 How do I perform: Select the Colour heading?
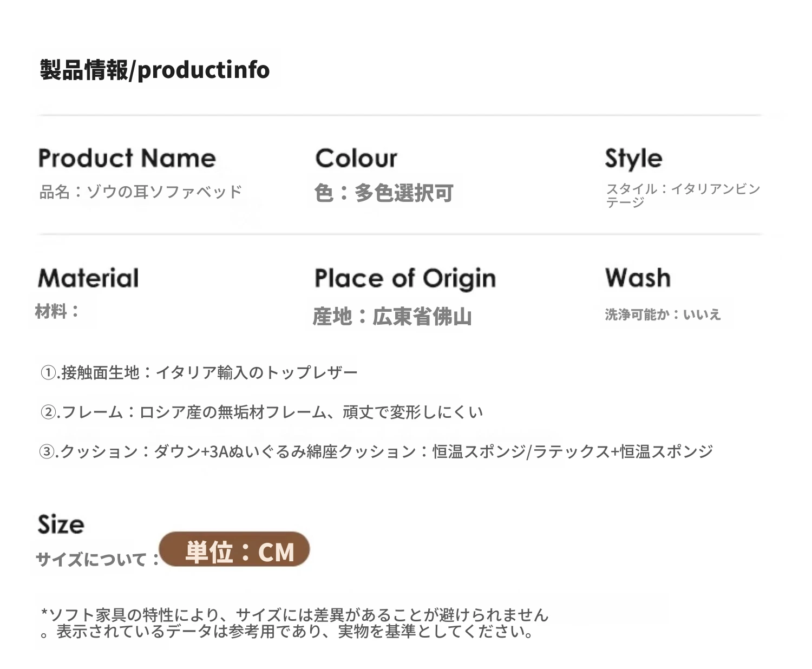point(356,158)
